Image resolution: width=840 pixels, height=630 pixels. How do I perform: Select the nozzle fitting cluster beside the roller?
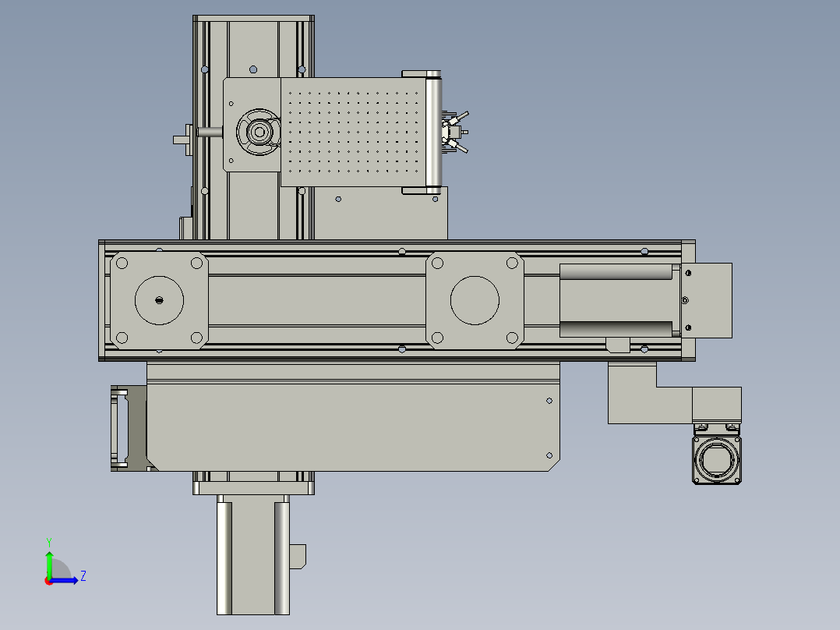click(x=455, y=132)
